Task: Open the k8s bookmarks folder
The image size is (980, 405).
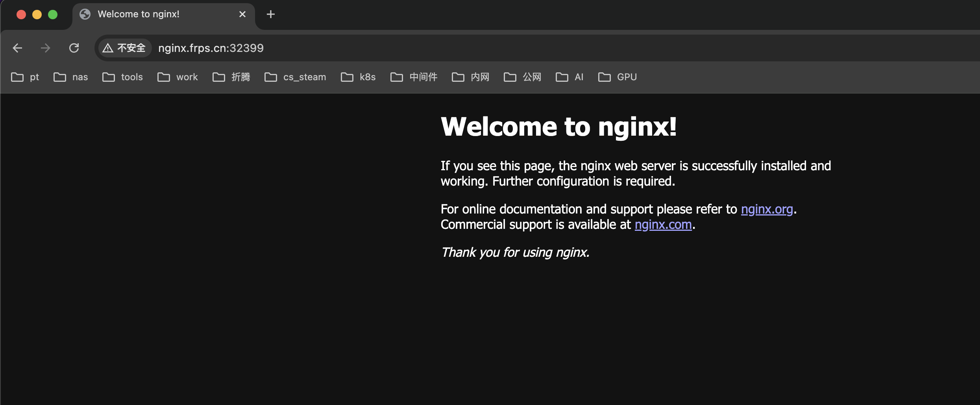Action: click(358, 77)
